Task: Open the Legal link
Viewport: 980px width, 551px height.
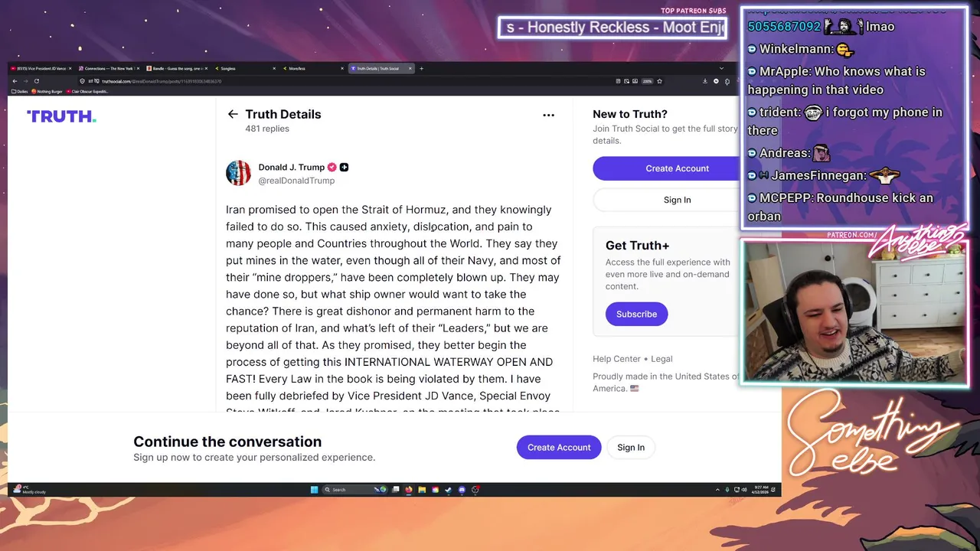Action: tap(661, 358)
